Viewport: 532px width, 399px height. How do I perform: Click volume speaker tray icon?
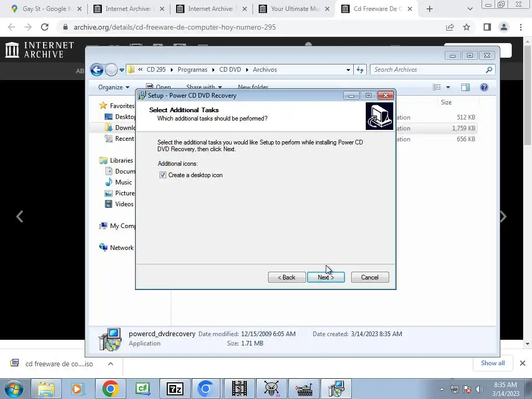tap(480, 389)
